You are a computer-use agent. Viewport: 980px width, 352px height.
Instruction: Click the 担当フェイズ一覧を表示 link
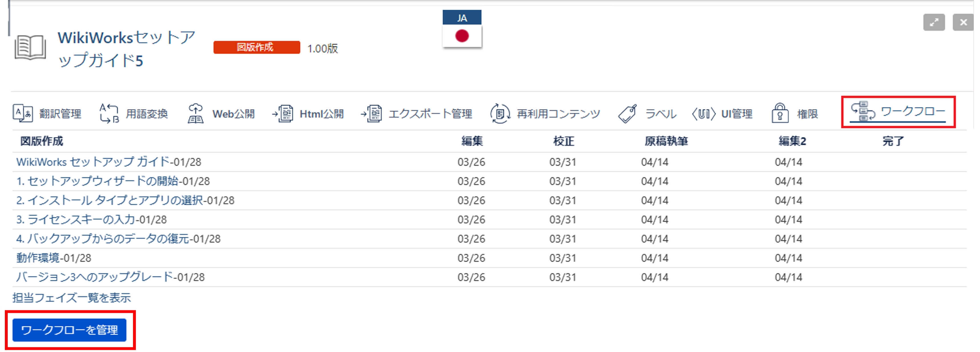pyautogui.click(x=72, y=297)
